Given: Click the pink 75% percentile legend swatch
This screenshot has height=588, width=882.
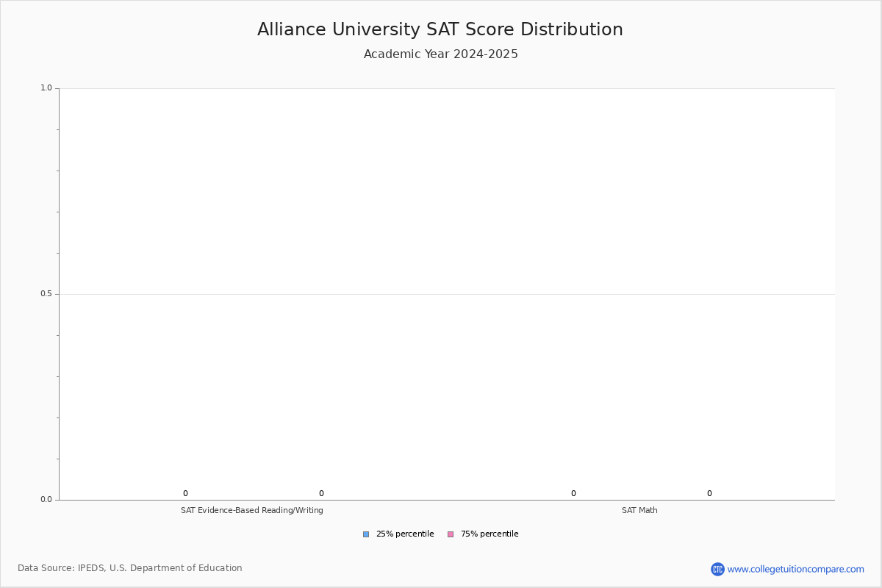Looking at the screenshot, I should pyautogui.click(x=451, y=534).
